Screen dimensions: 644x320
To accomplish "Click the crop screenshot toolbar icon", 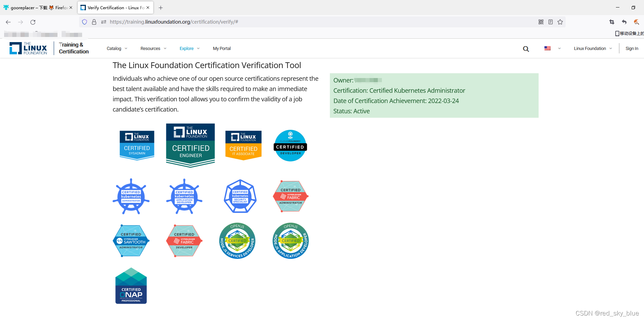I will point(612,22).
